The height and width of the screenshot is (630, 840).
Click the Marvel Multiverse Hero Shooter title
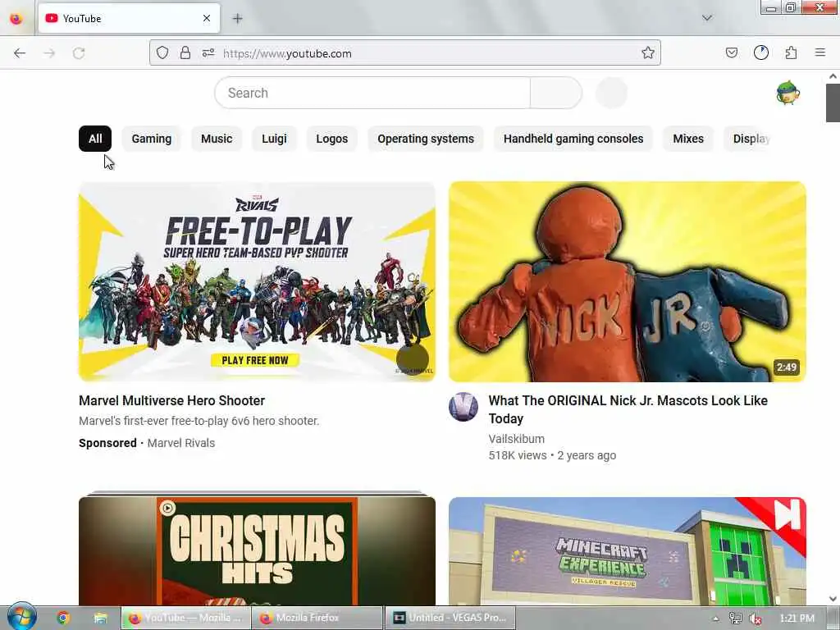[x=172, y=400]
